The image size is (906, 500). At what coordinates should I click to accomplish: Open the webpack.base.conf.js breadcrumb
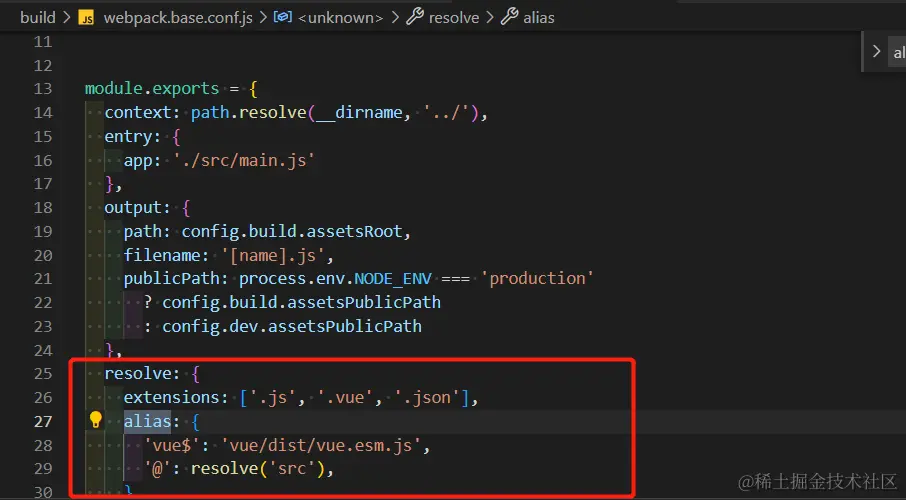click(178, 18)
